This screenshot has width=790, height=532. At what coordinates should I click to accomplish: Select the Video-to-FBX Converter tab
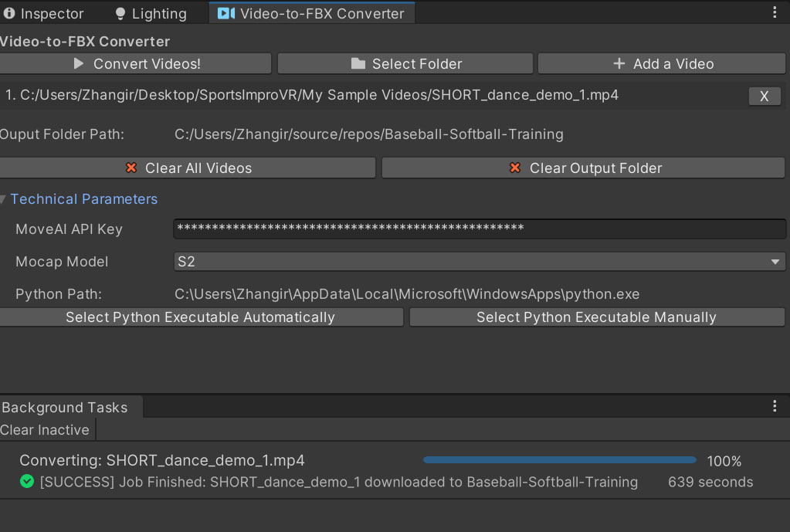pos(312,14)
